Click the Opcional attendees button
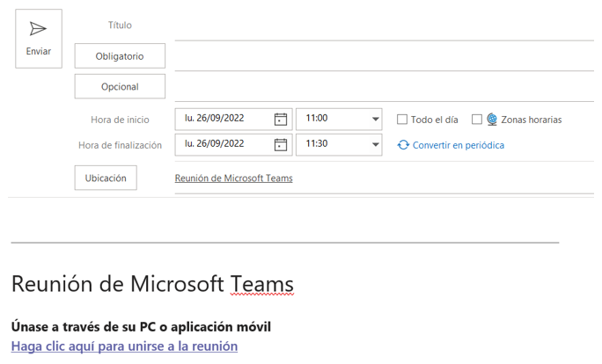Image resolution: width=602 pixels, height=364 pixels. (120, 86)
